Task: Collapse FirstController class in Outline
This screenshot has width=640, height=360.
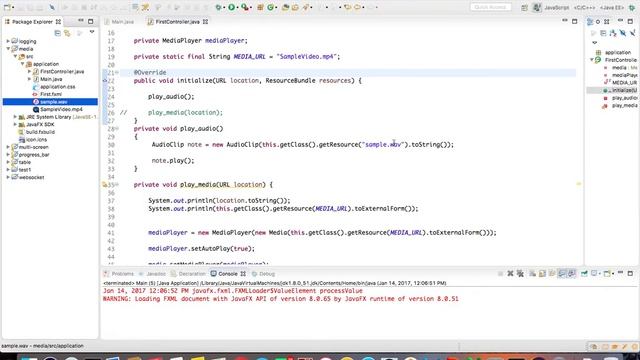Action: (x=592, y=60)
